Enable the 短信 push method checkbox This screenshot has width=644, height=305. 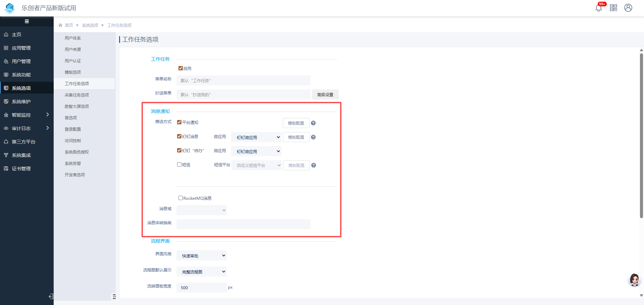point(179,165)
